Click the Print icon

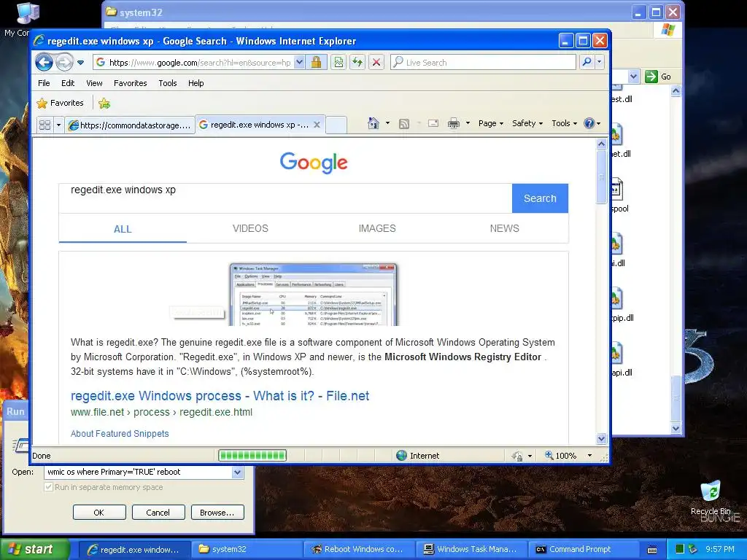point(454,124)
